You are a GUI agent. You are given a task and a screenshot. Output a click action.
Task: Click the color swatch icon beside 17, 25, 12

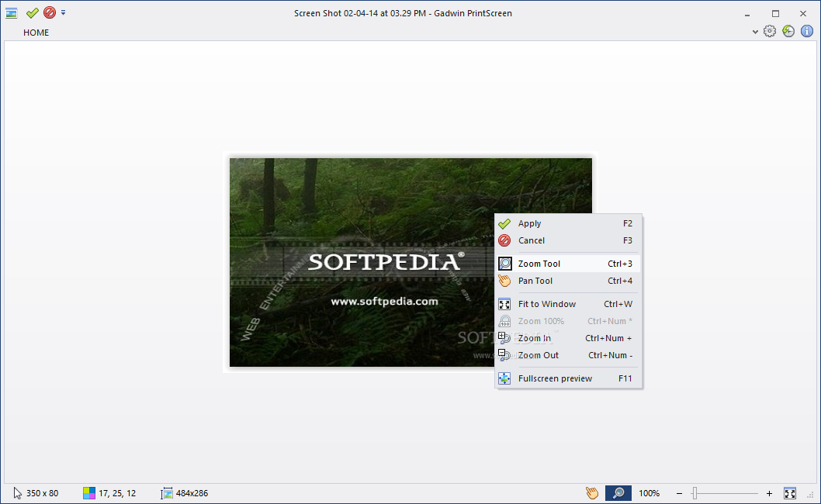tap(89, 493)
